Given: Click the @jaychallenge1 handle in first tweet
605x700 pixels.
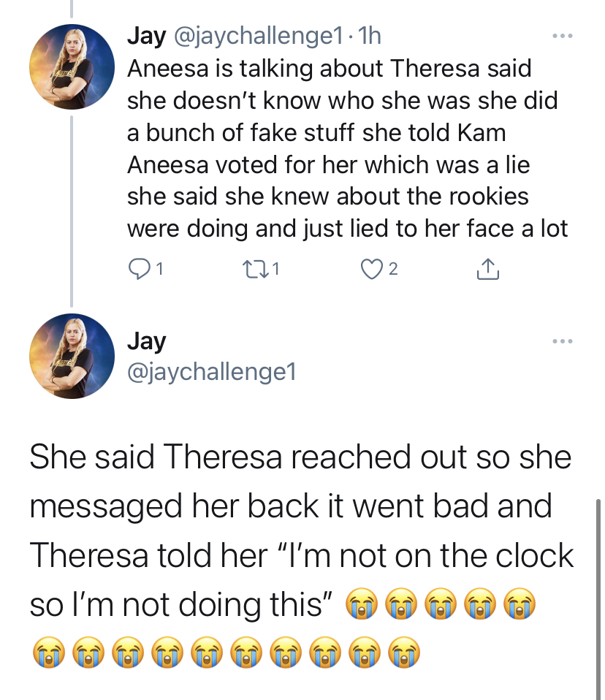Looking at the screenshot, I should point(259,36).
